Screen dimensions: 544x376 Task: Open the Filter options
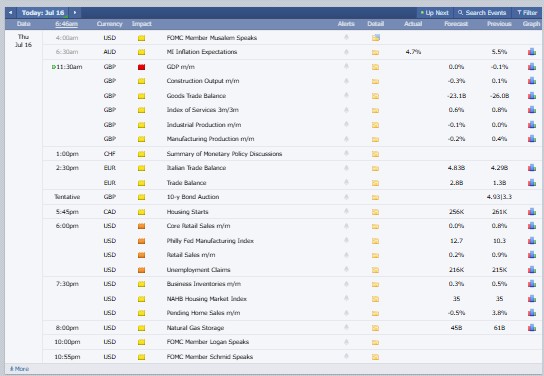(527, 13)
